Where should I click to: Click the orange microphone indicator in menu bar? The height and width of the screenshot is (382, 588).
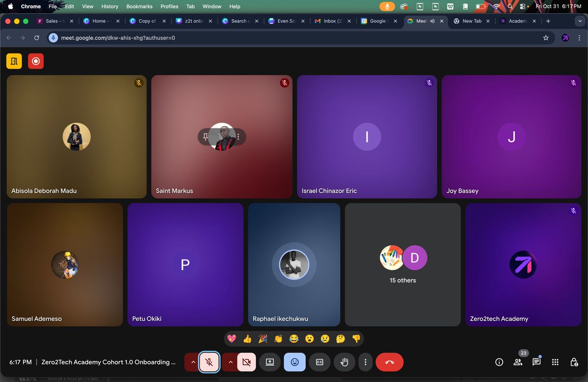(387, 6)
